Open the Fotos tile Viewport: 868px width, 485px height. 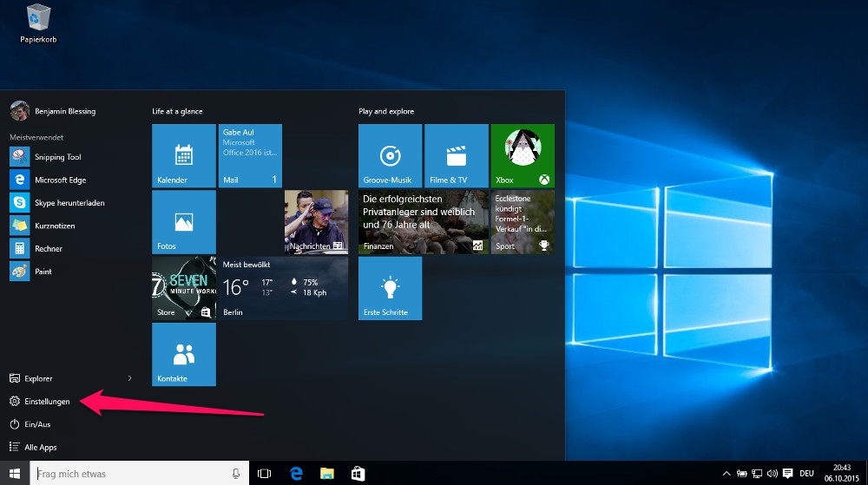(184, 222)
